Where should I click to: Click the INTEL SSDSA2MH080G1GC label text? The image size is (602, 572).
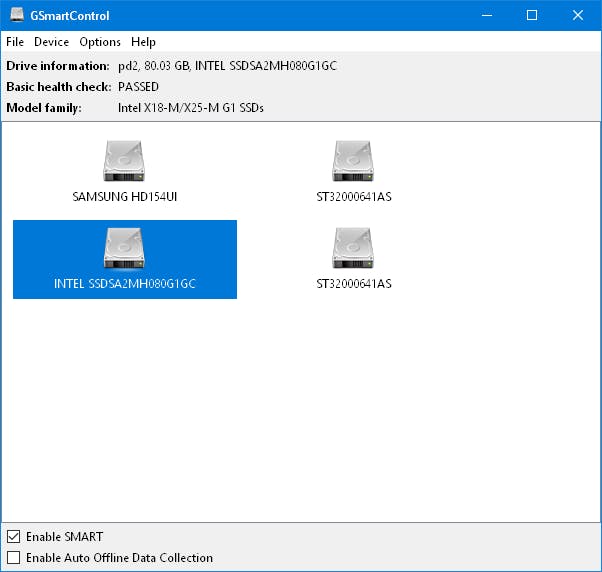click(125, 284)
